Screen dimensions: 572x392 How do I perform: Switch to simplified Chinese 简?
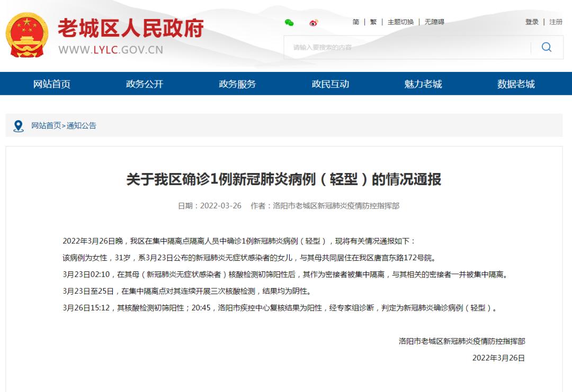pyautogui.click(x=356, y=22)
